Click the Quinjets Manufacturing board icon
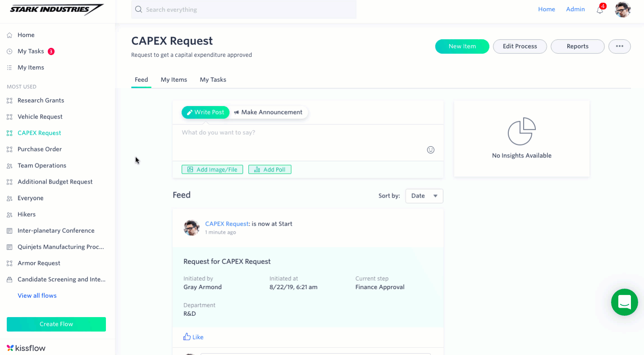 [x=9, y=247]
